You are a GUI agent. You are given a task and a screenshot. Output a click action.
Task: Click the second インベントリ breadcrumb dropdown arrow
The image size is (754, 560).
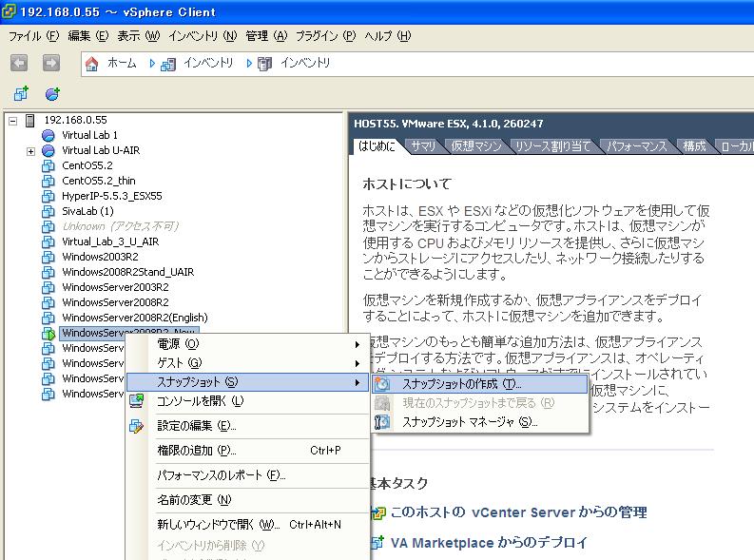249,64
